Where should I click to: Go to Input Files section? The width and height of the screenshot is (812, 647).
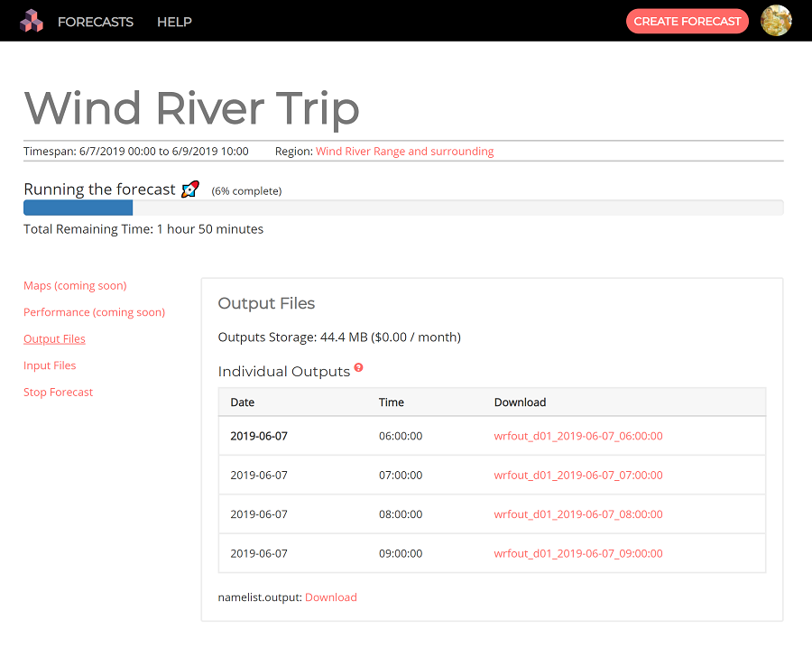pyautogui.click(x=50, y=365)
